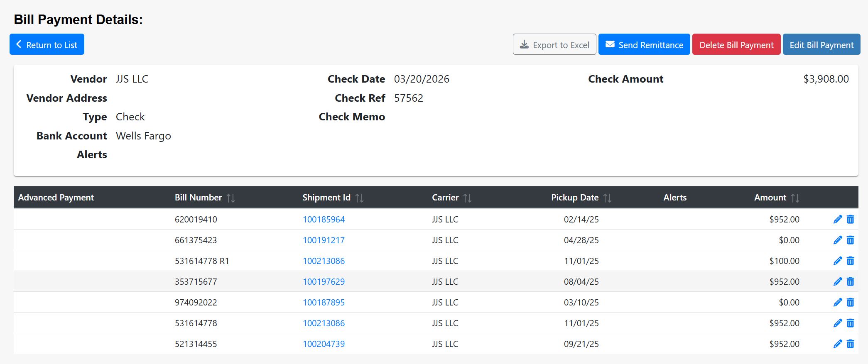868x364 pixels.
Task: Trash icon for bill 974092022
Action: click(x=850, y=302)
